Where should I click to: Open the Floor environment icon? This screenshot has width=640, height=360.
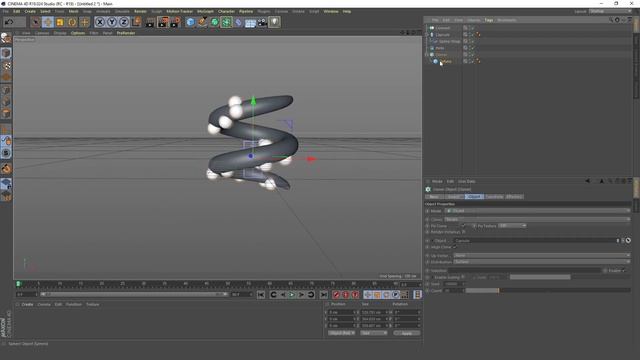pyautogui.click(x=251, y=22)
